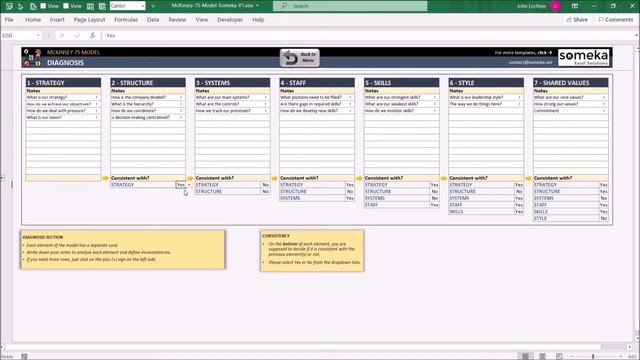Open the Formulas ribbon tab
The width and height of the screenshot is (640, 360).
[126, 20]
